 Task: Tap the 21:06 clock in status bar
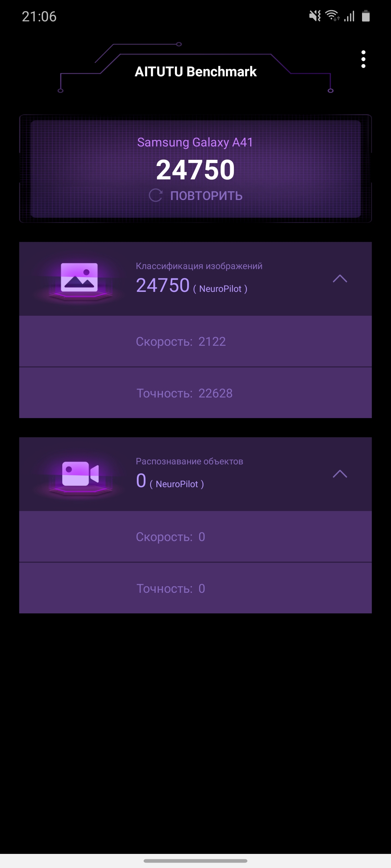[39, 16]
